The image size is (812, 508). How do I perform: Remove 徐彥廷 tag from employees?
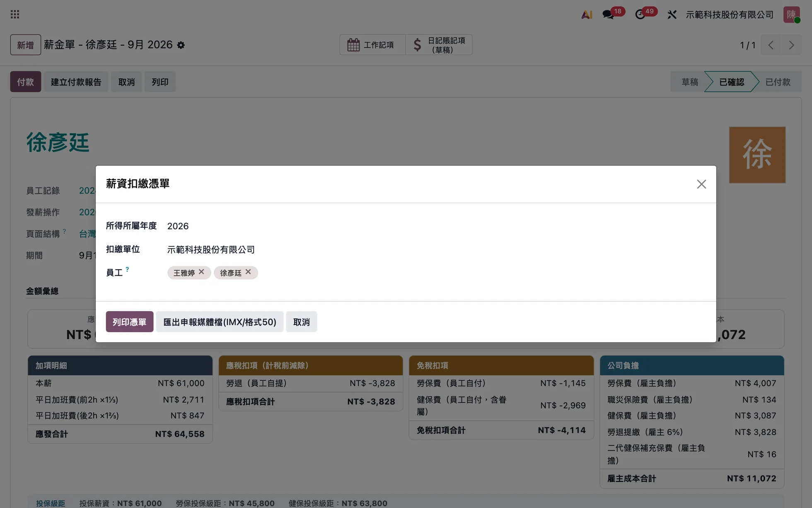click(248, 272)
